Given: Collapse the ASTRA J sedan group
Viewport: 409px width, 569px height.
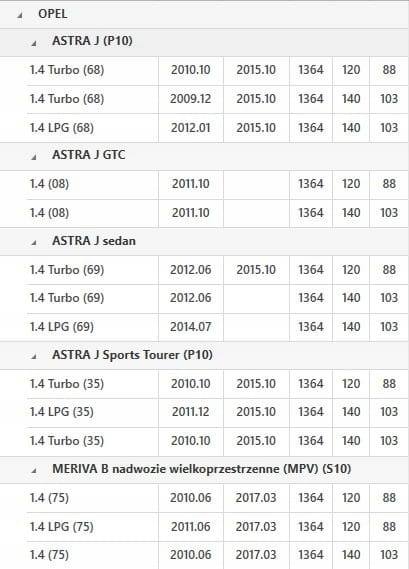Looking at the screenshot, I should click(x=34, y=242).
